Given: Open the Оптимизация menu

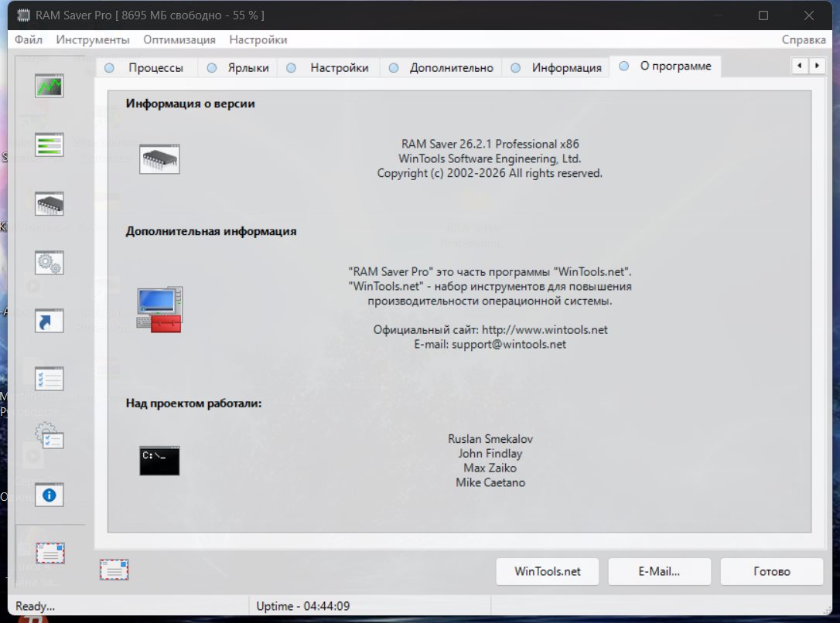Looking at the screenshot, I should 179,39.
